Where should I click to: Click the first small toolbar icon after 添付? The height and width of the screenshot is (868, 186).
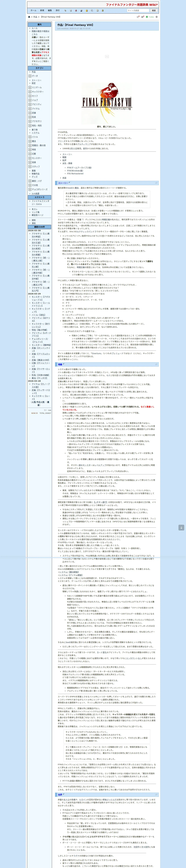pos(65,10)
